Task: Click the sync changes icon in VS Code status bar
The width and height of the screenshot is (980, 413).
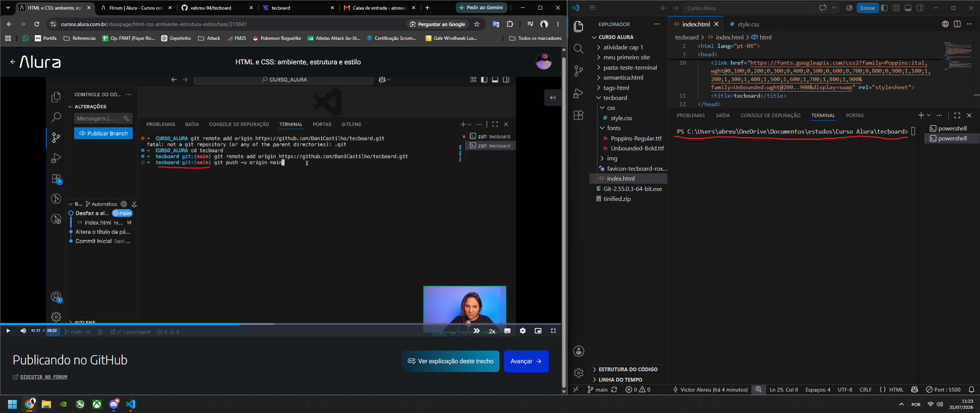Action: click(x=614, y=390)
